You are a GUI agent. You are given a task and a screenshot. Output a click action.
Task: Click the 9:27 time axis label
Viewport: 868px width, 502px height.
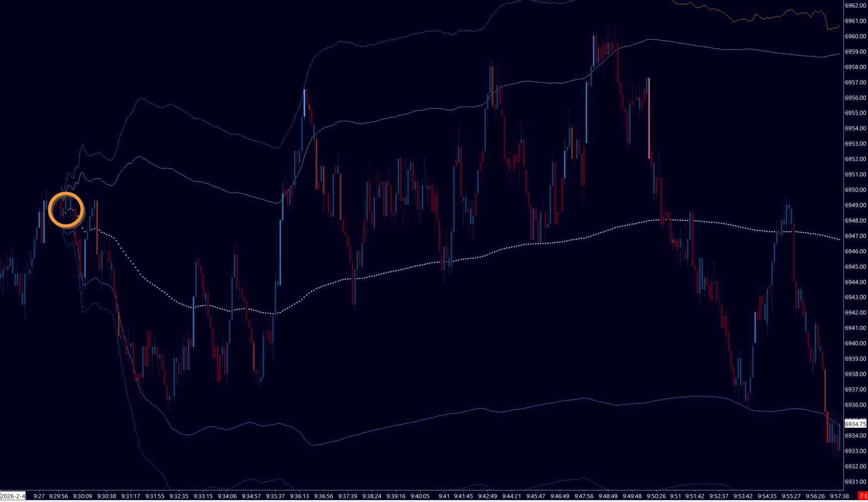39,496
